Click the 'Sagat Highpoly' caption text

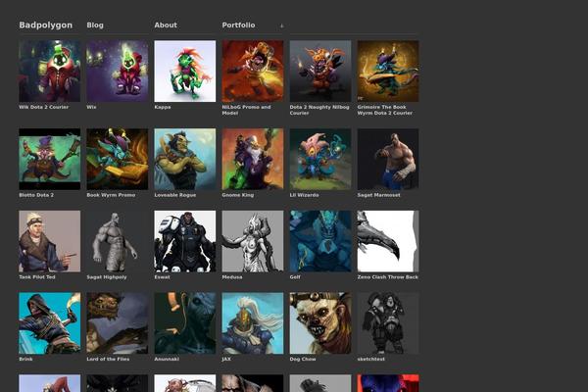point(107,277)
